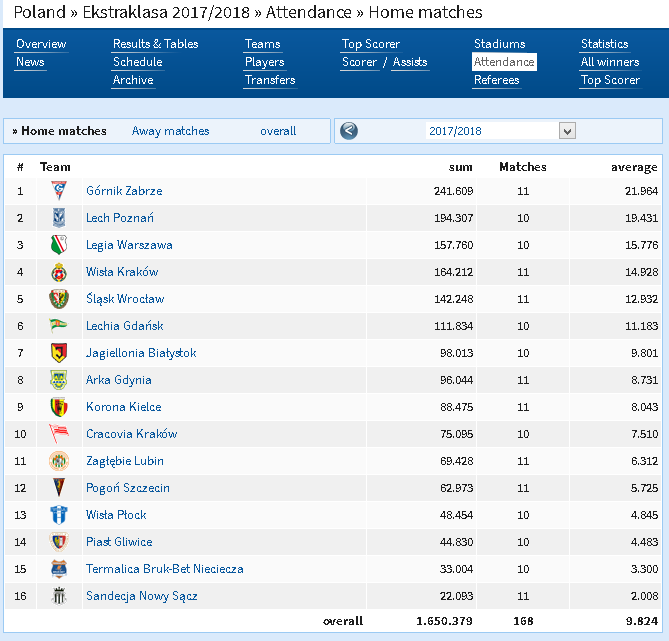Click the Pogoń Szczecin crest icon
Screen dimensions: 669x641
click(x=59, y=488)
